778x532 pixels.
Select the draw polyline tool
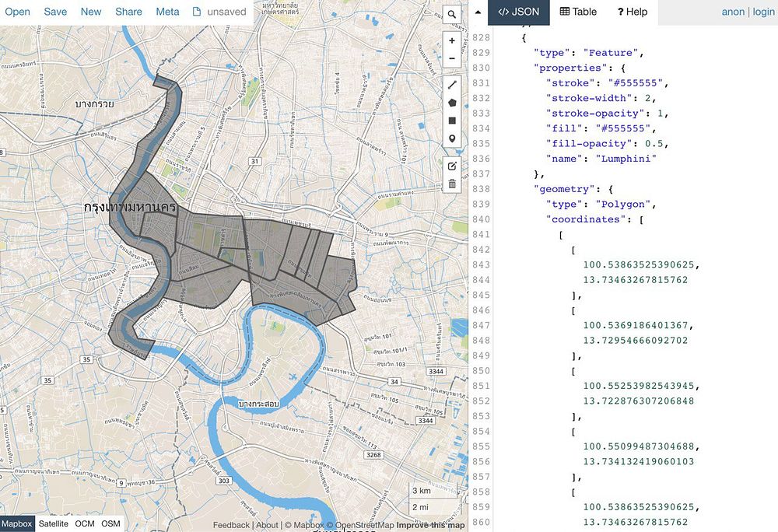point(452,84)
